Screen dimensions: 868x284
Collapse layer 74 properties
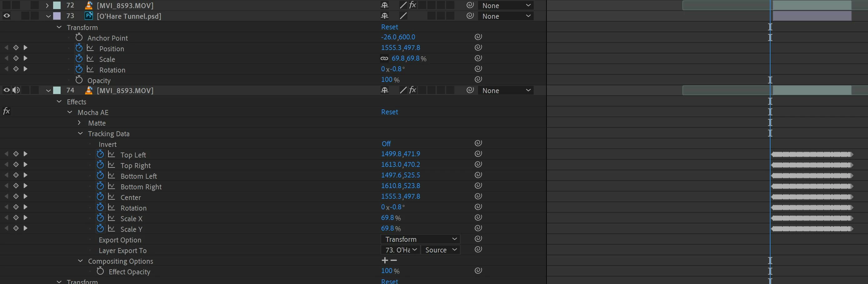coord(48,91)
